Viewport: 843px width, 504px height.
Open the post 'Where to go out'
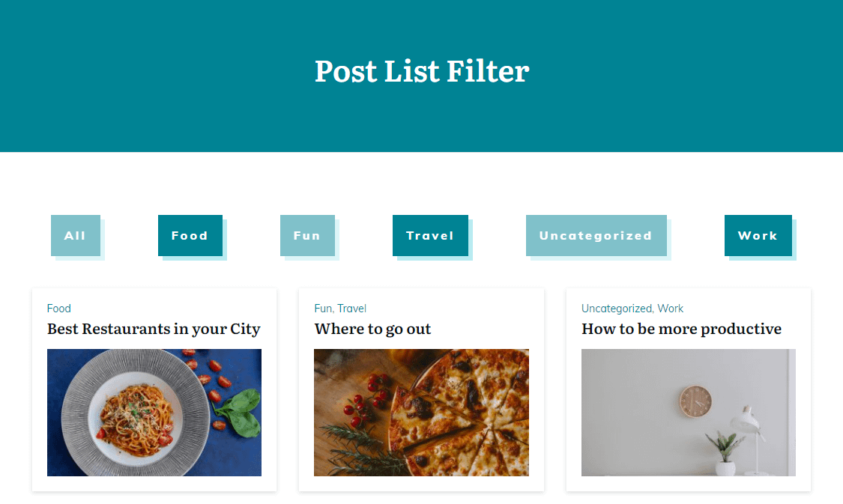coord(372,329)
